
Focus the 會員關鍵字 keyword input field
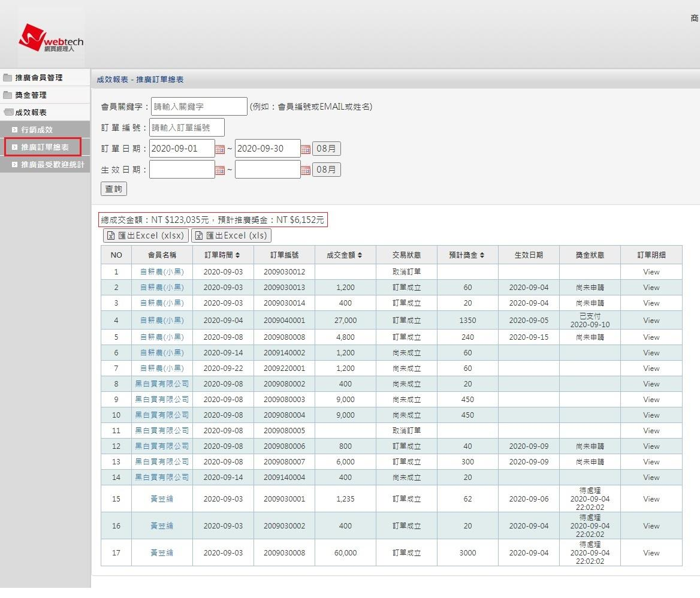199,107
